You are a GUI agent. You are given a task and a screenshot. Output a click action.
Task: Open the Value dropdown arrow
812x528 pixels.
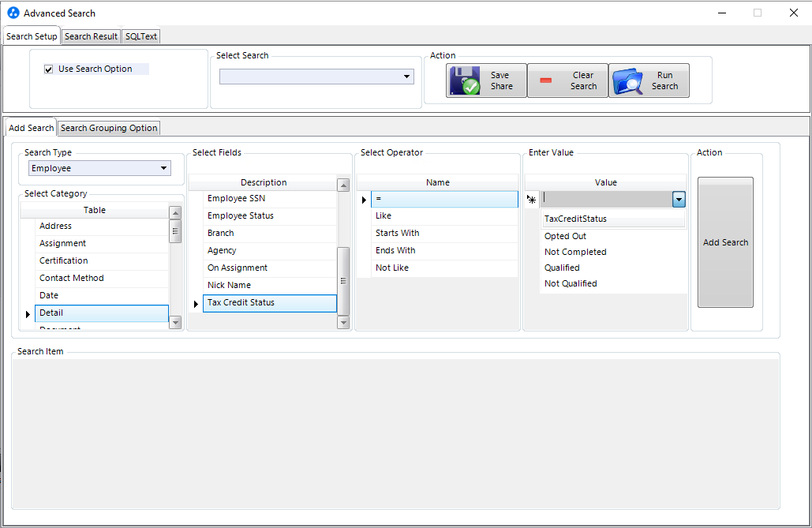[x=679, y=199]
